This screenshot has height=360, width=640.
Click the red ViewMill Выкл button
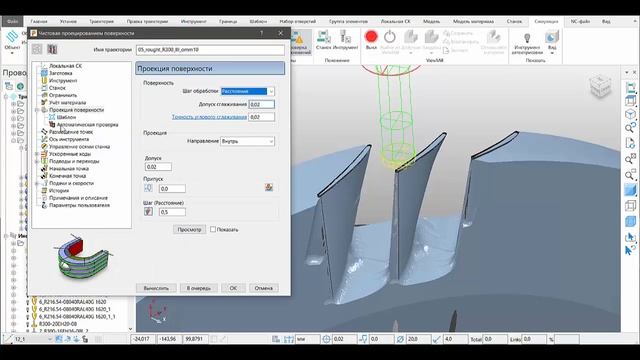coord(371,37)
